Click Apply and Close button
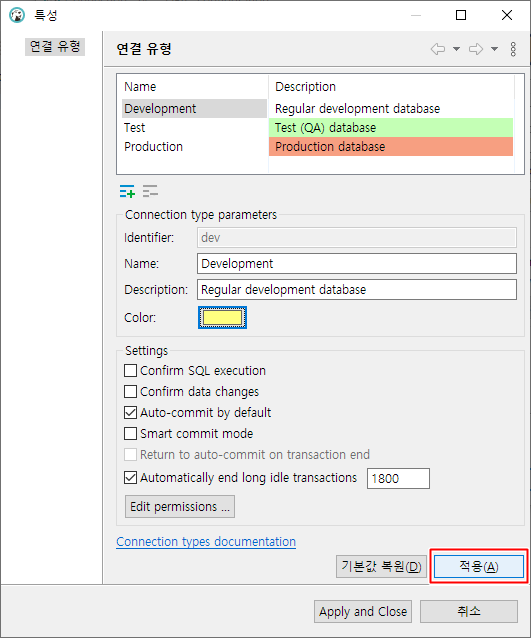 363,612
